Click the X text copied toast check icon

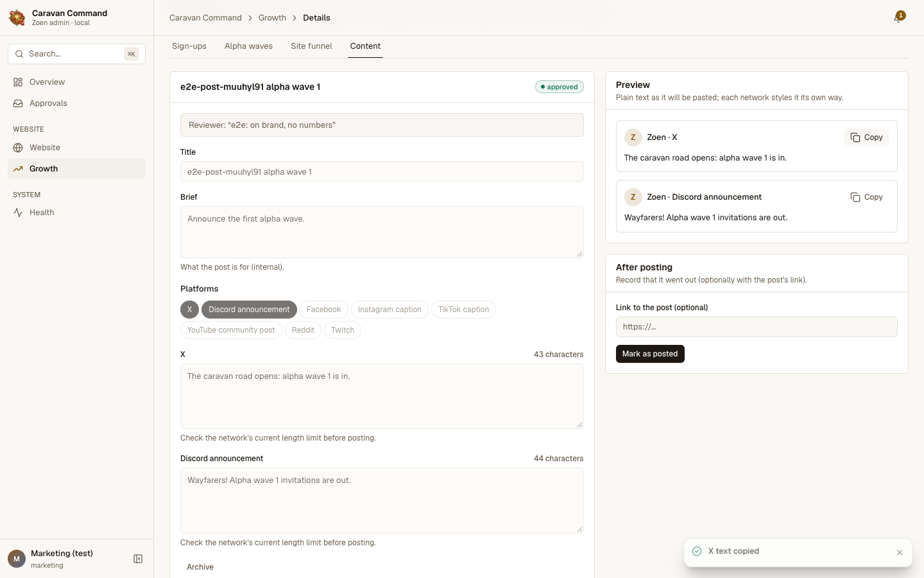coord(697,551)
